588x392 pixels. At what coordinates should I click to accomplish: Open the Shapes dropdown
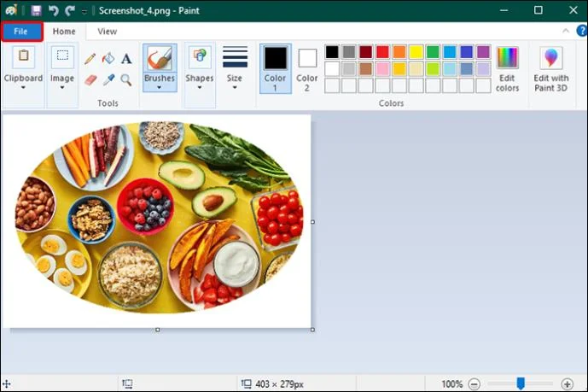[200, 68]
